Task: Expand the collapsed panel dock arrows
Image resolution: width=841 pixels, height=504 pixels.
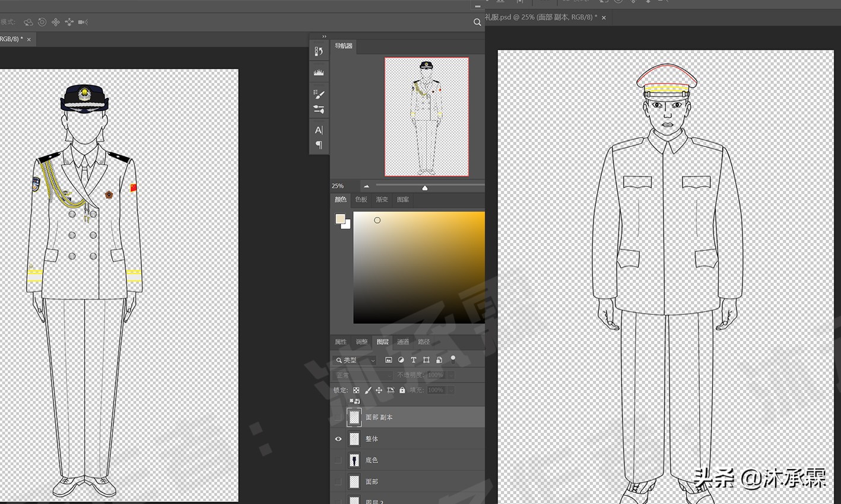Action: tap(324, 37)
